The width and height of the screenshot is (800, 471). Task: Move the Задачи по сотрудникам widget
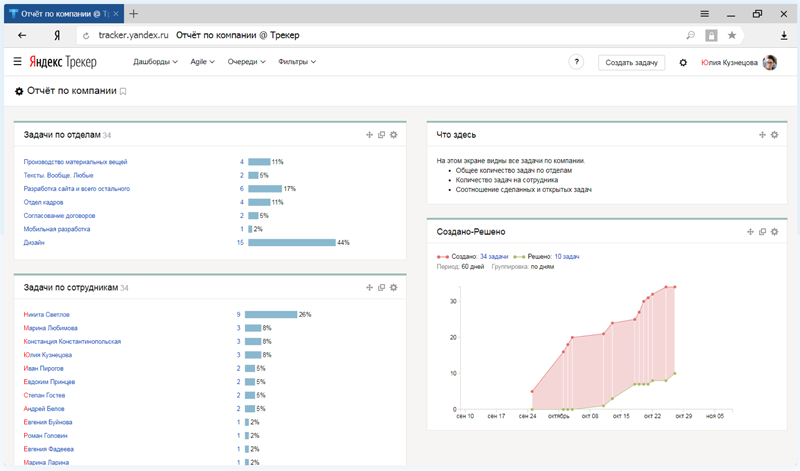369,287
